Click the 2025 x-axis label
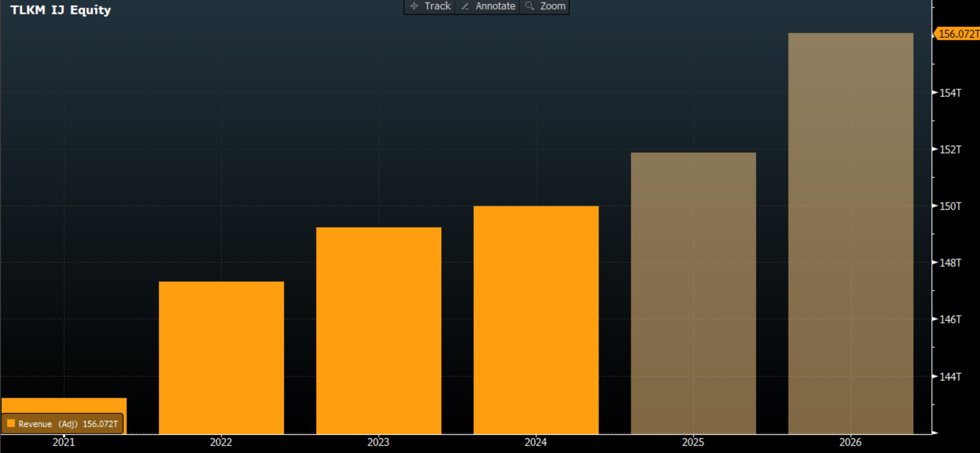This screenshot has height=453, width=980. point(693,442)
